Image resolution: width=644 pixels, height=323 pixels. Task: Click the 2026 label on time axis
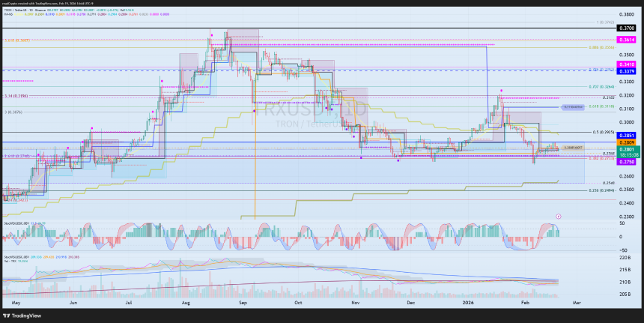(x=468, y=303)
